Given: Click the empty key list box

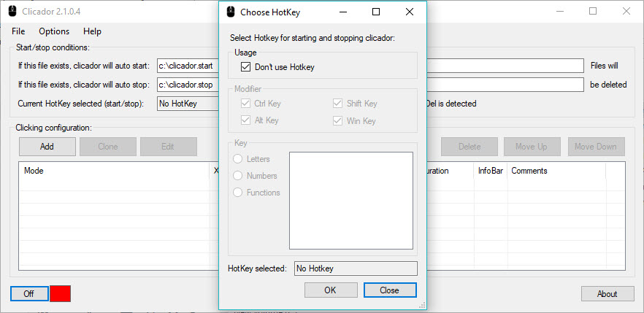Looking at the screenshot, I should click(x=351, y=201).
